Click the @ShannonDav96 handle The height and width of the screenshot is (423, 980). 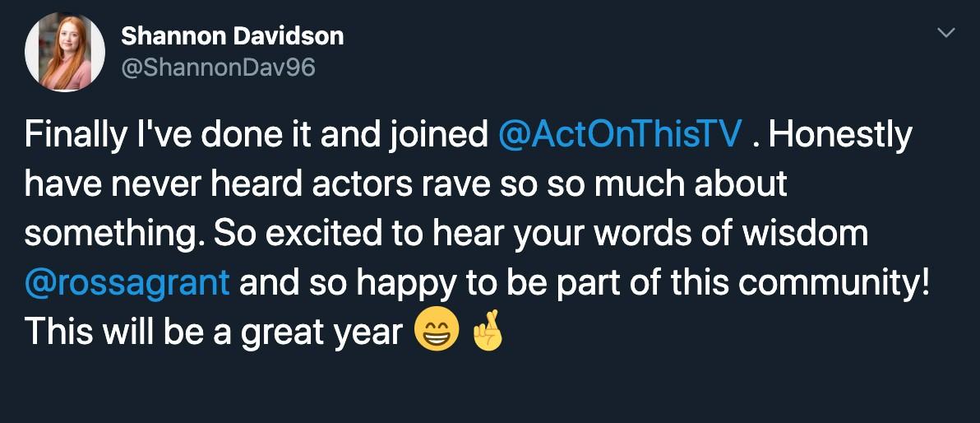(x=218, y=67)
